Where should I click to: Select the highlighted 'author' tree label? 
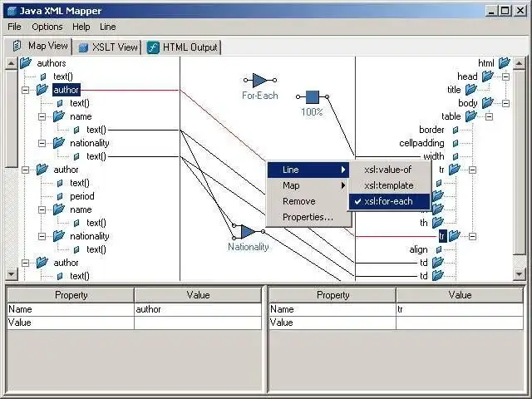pos(66,90)
